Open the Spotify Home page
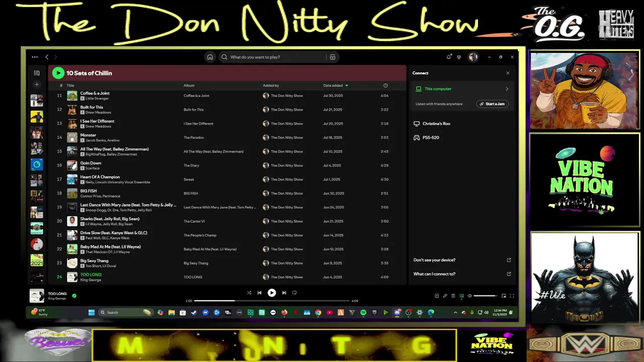Viewport: 644px width, 362px height. click(x=210, y=57)
